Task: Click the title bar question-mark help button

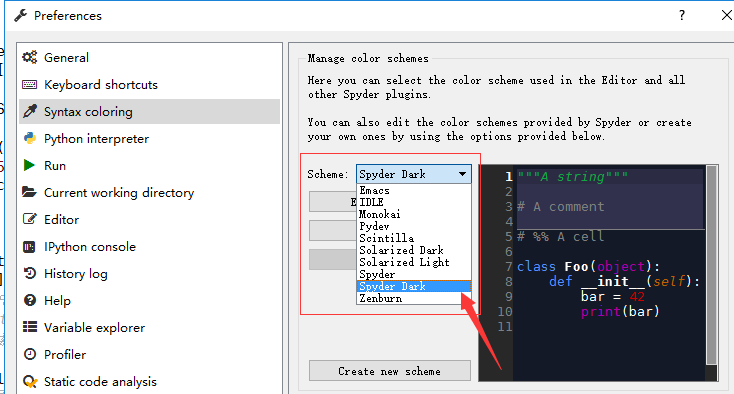Action: 682,15
